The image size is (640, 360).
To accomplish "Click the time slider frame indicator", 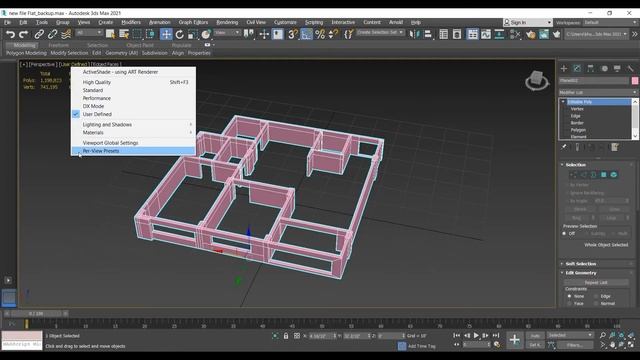I will [x=36, y=313].
